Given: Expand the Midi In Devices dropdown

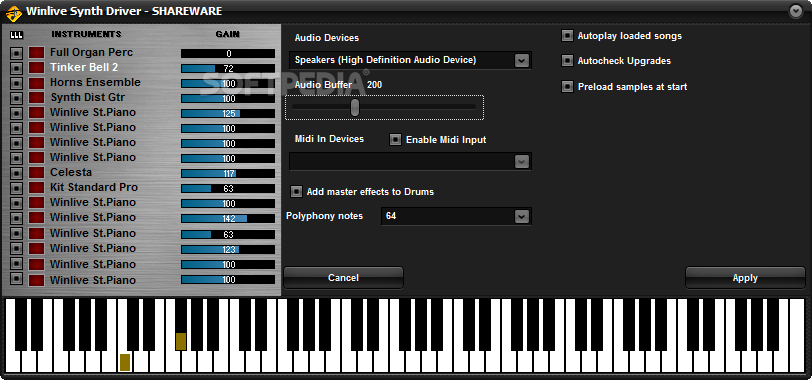Looking at the screenshot, I should tap(521, 162).
